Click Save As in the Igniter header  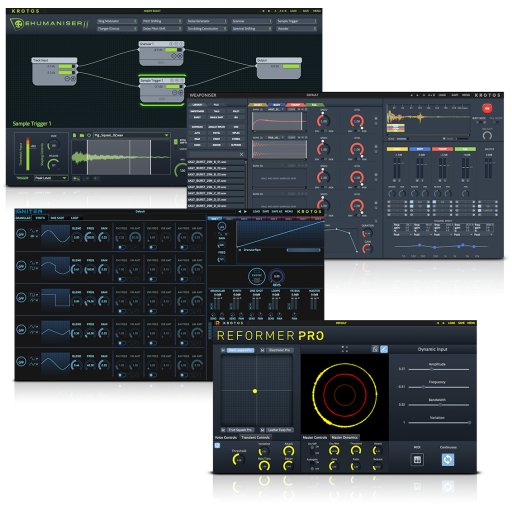277,212
